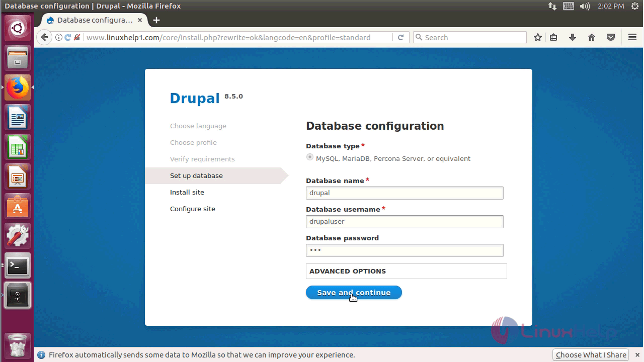This screenshot has width=644, height=362.
Task: Click the Firefox back arrow button
Action: 44,37
